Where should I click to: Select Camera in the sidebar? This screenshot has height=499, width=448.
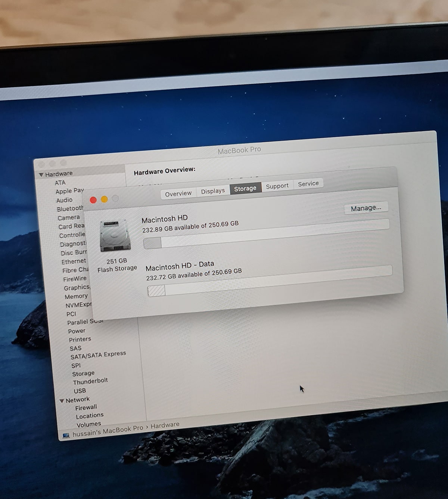click(x=69, y=218)
